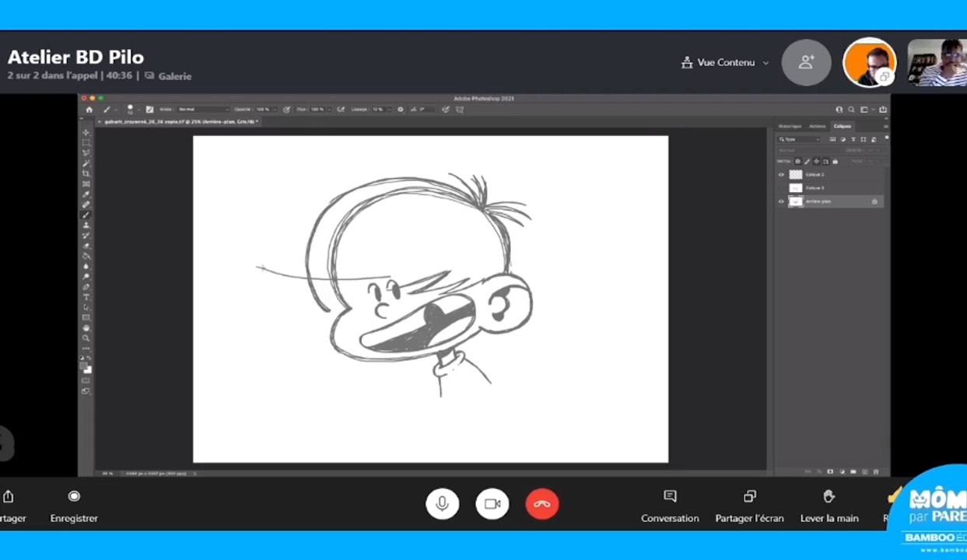Viewport: 967px width, 560px height.
Task: Open Photoshop search magnifier icon
Action: 851,110
